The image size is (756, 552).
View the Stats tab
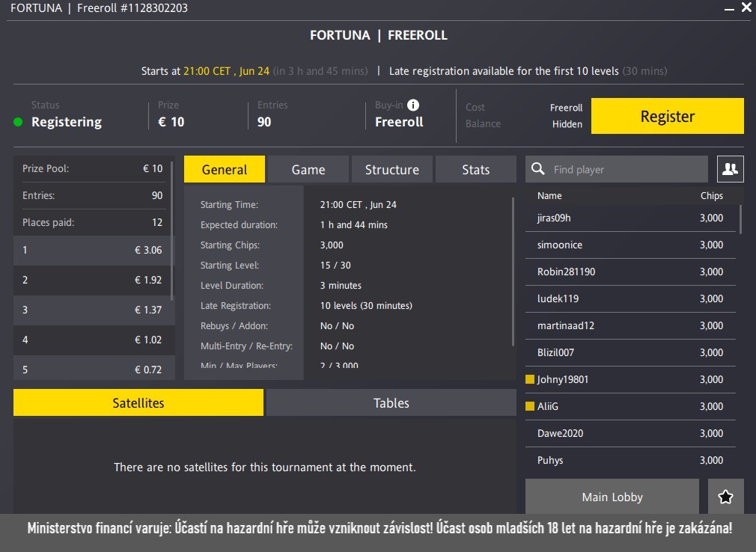475,169
